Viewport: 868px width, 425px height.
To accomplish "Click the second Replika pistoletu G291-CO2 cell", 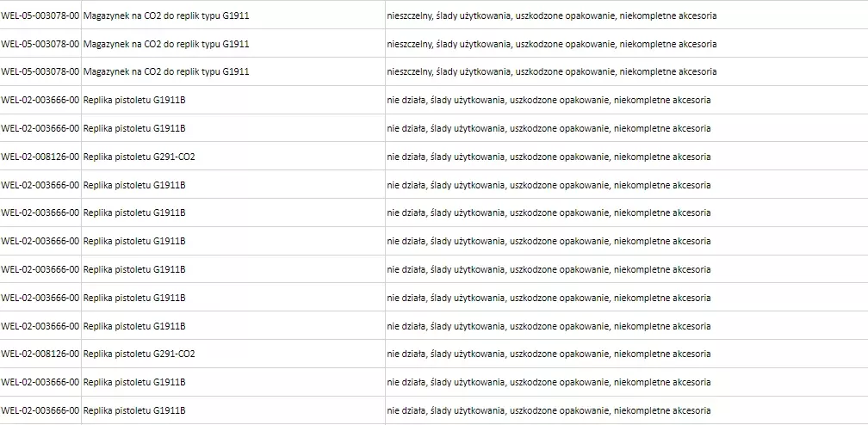I will [139, 354].
